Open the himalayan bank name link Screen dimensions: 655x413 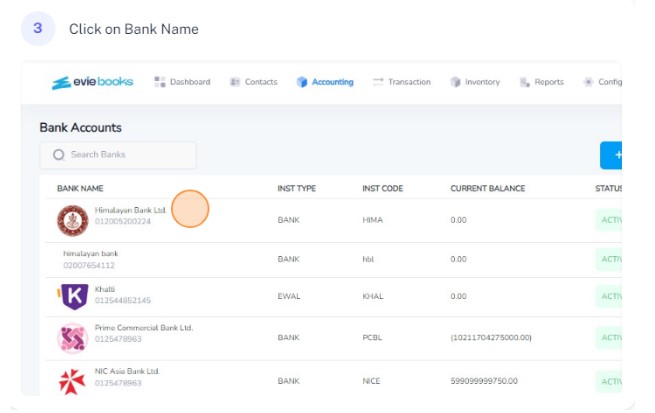91,253
